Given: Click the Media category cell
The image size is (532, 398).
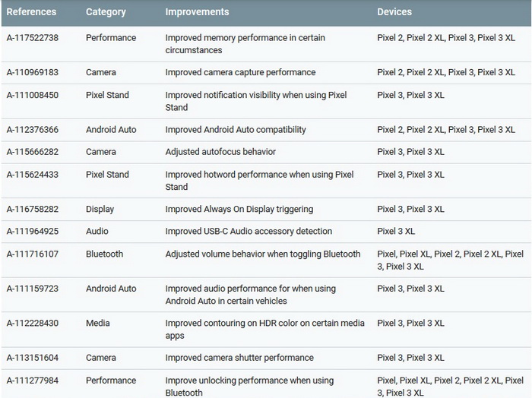Looking at the screenshot, I should point(98,323).
